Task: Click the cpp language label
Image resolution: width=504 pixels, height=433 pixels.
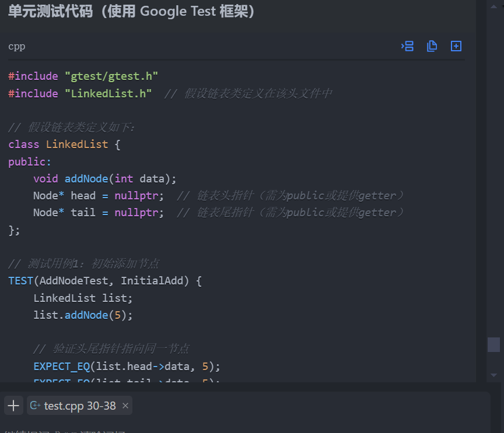Action: coord(17,47)
